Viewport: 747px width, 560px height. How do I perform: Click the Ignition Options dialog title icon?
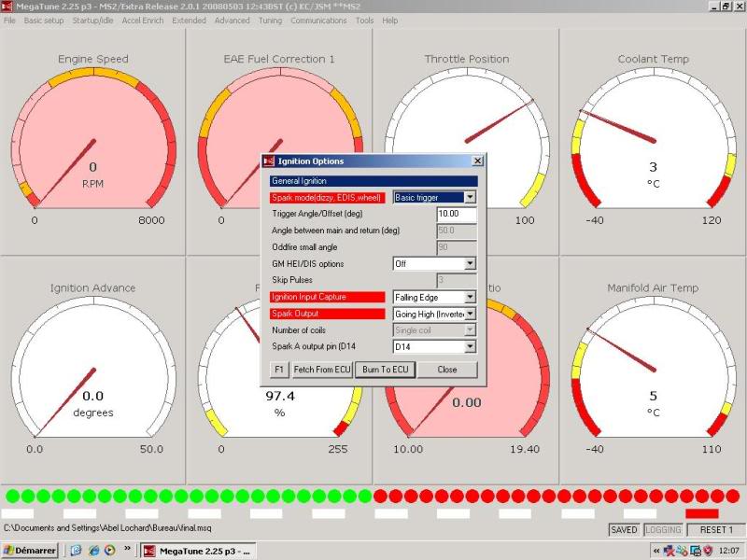(x=269, y=161)
